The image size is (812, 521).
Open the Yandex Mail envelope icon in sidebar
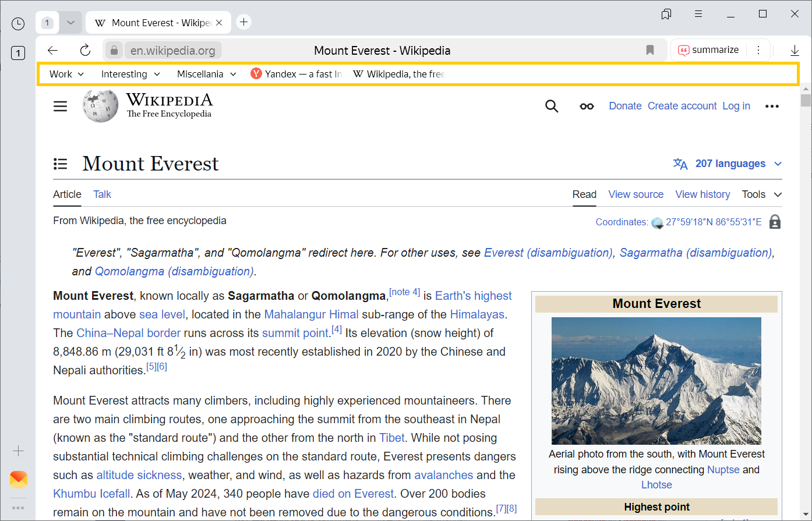pos(19,480)
